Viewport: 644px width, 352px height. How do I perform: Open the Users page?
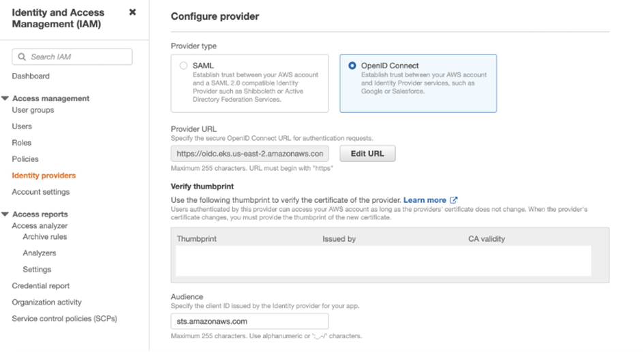pyautogui.click(x=22, y=127)
